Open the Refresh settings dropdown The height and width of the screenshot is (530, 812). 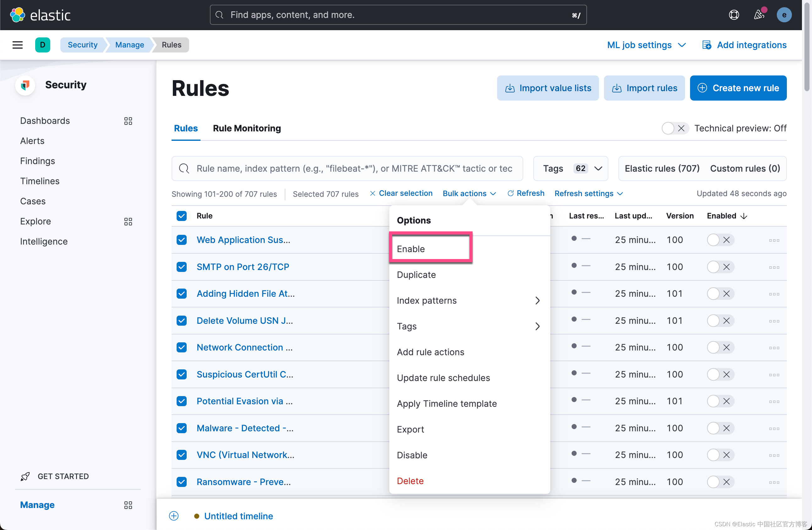589,194
